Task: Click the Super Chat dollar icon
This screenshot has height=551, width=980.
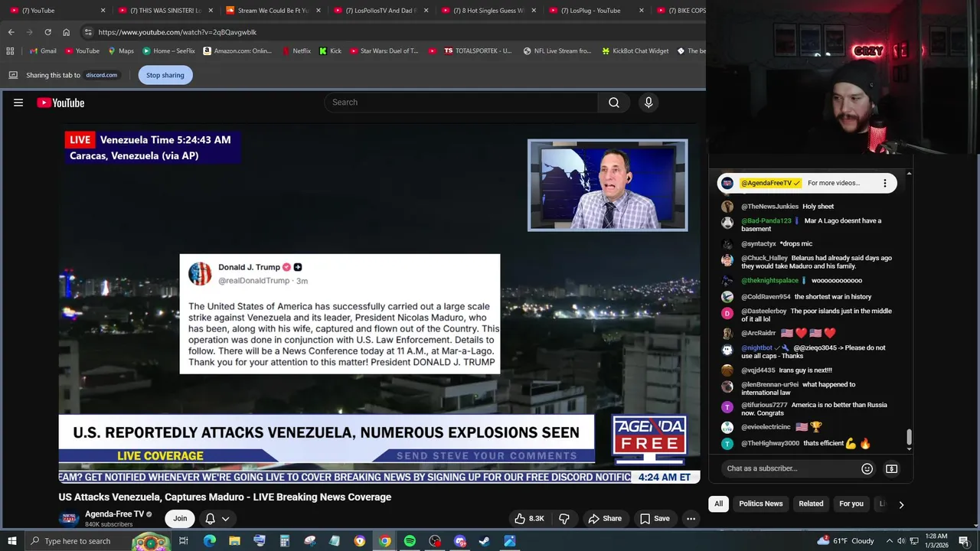Action: (891, 468)
